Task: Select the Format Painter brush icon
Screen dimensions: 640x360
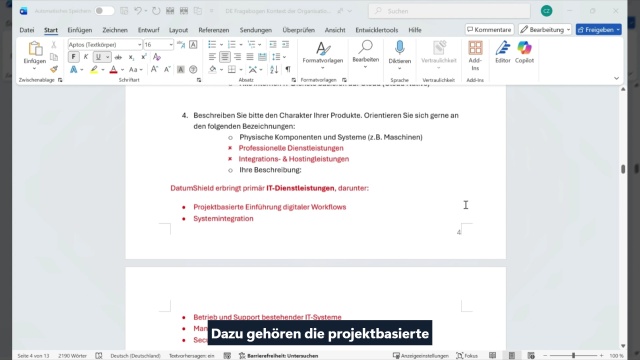Action: coord(53,69)
